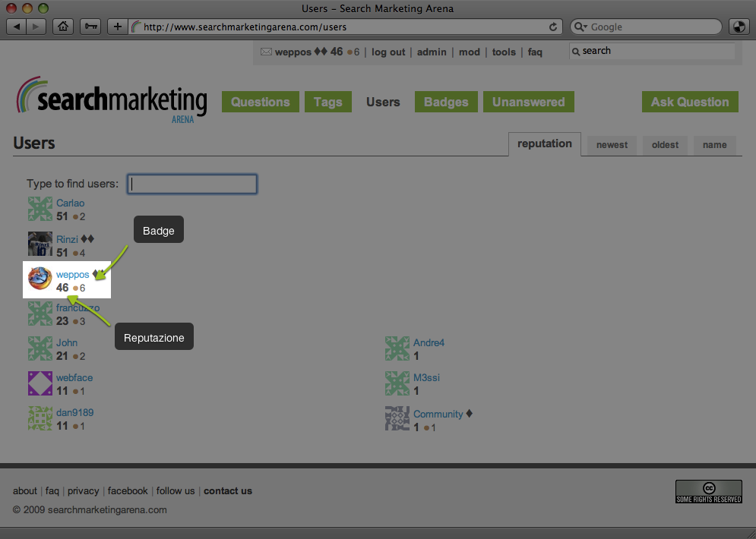Open Rinzi's user profile link
Screen dimensions: 756x539
(67, 239)
